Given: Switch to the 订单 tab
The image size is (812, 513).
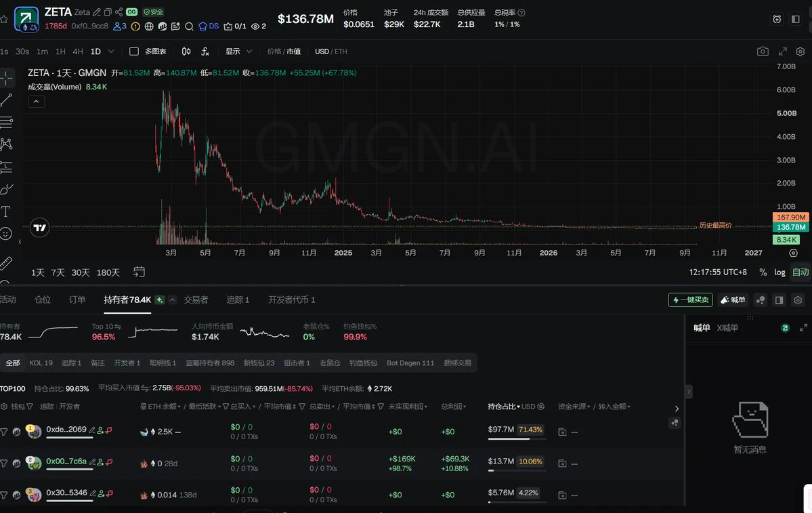Looking at the screenshot, I should pos(77,300).
